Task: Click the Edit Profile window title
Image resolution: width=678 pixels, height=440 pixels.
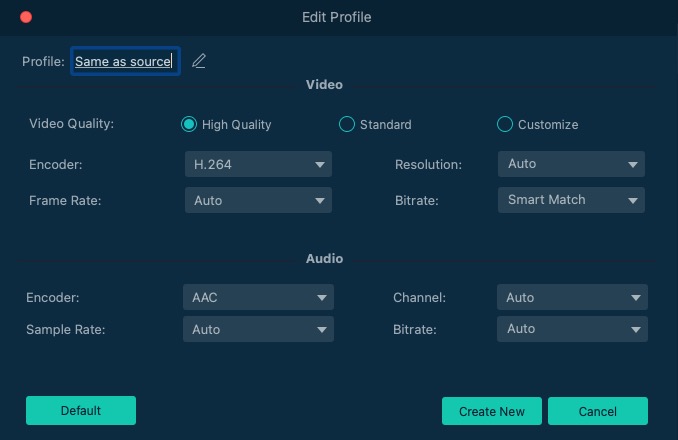Action: (336, 17)
